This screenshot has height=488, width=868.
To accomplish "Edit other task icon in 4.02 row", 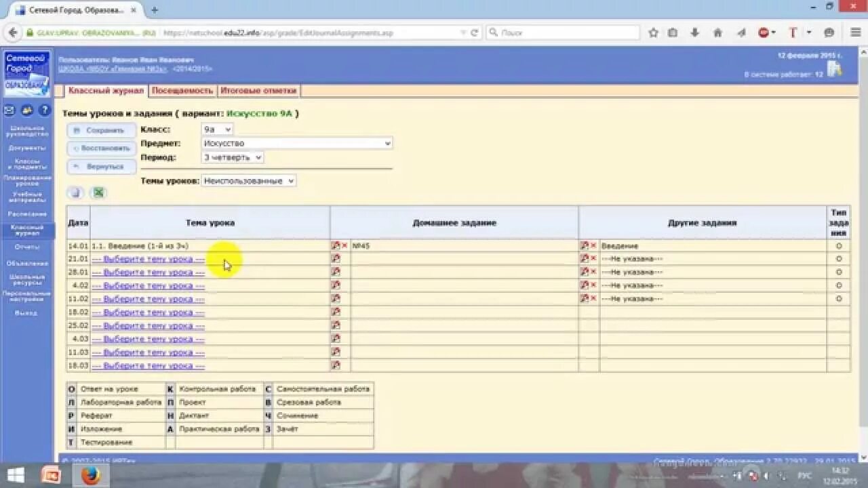I will point(584,285).
